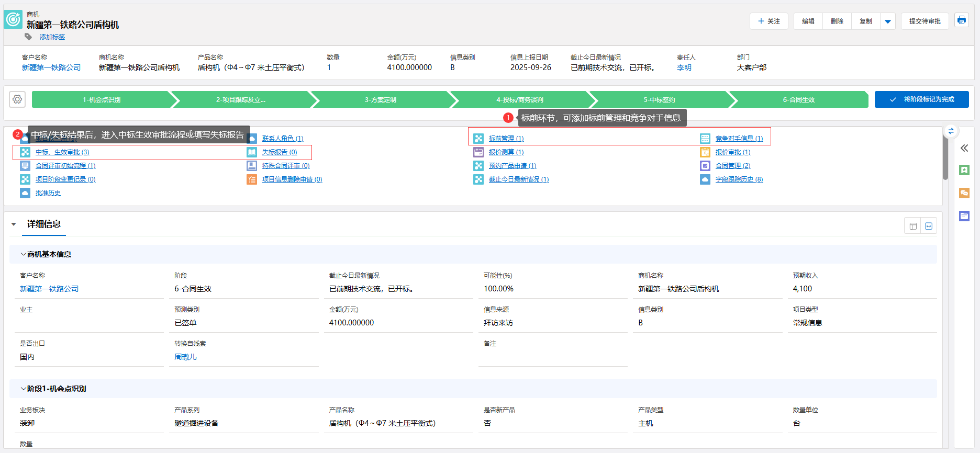Click the related list vertical scrollbar
Screen dimensions: 980x453
point(945,157)
